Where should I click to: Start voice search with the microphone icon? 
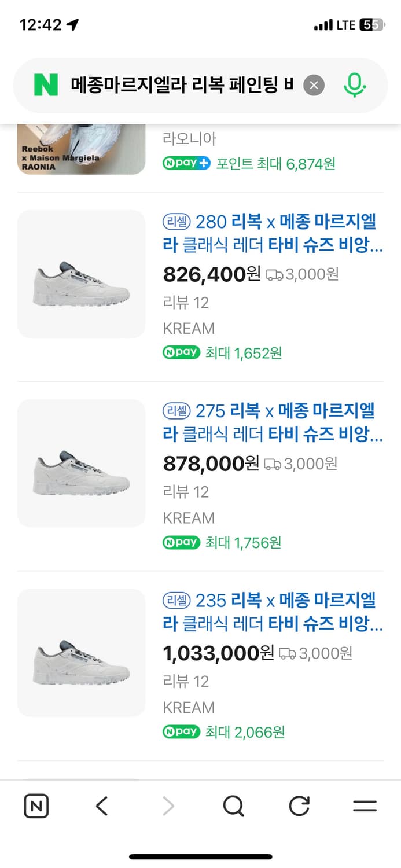355,84
